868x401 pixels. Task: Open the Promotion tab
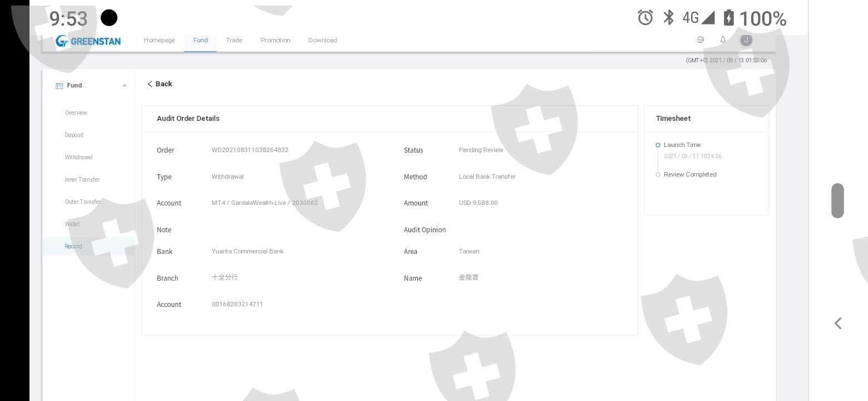(275, 40)
